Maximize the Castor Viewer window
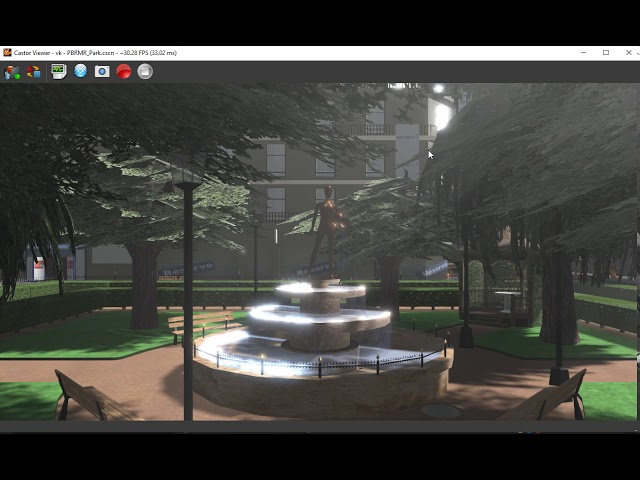Image resolution: width=640 pixels, height=480 pixels. (x=606, y=53)
